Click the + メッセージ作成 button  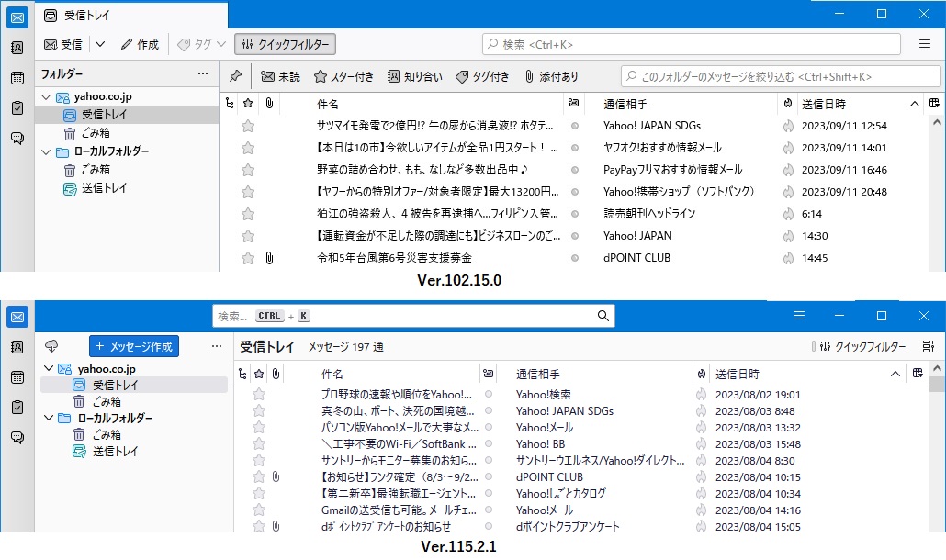click(x=134, y=346)
